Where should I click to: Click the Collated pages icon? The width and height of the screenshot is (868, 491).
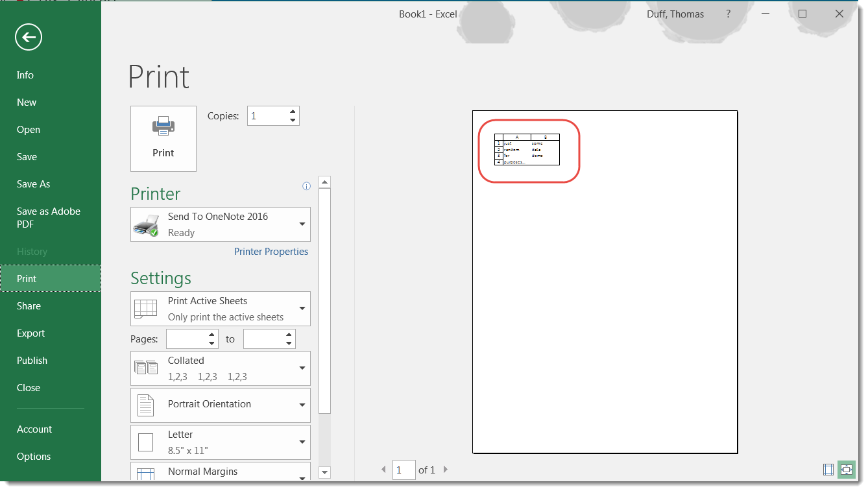click(145, 367)
